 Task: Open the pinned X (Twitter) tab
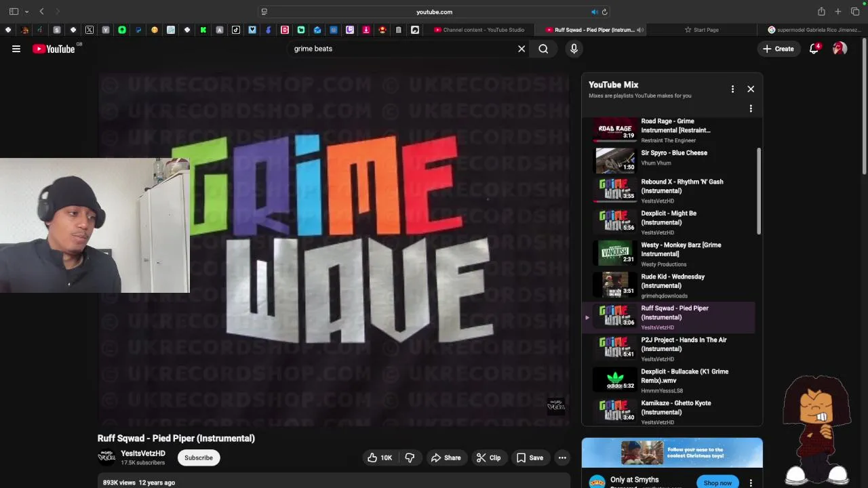(x=90, y=30)
